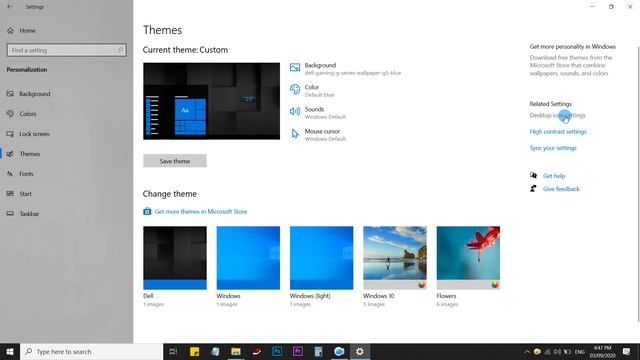Click the Settings gear taskbar icon

coord(360,351)
